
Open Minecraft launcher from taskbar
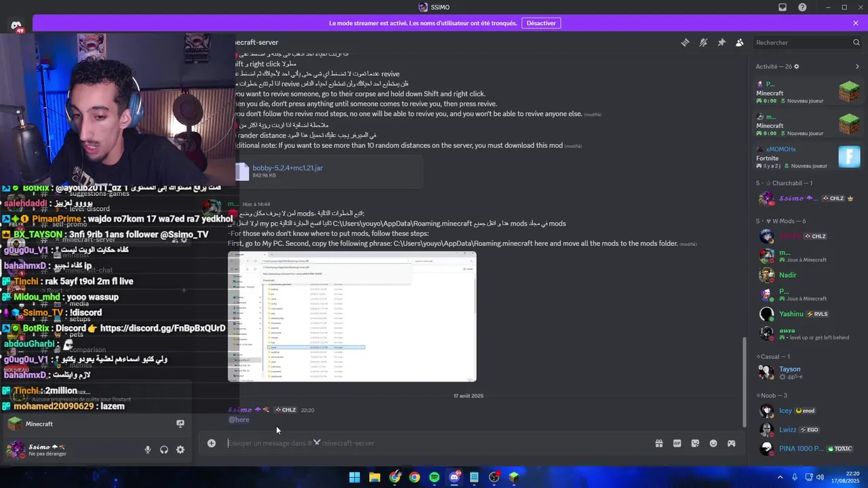[x=514, y=477]
